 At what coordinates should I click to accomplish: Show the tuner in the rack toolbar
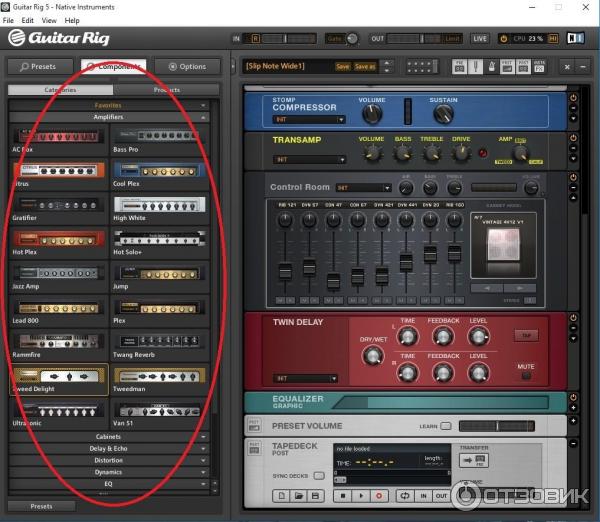(478, 66)
